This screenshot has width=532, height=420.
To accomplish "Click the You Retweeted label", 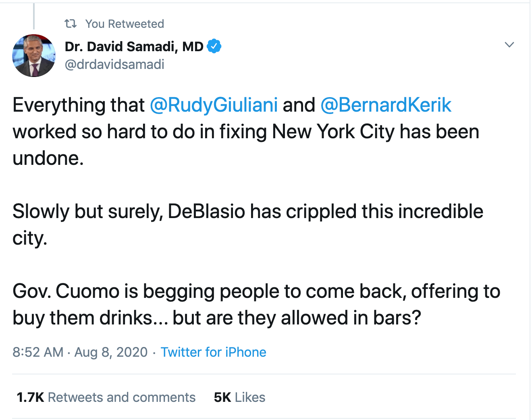I will click(125, 24).
